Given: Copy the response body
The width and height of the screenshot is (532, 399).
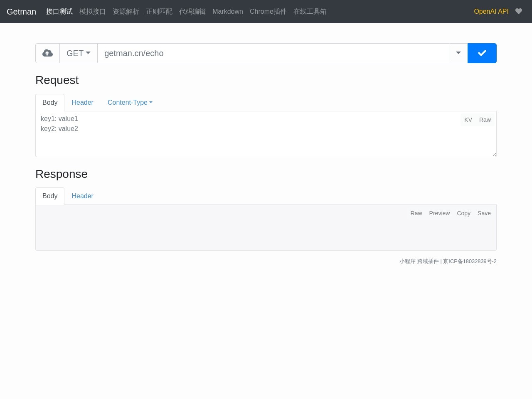Looking at the screenshot, I should click(463, 213).
